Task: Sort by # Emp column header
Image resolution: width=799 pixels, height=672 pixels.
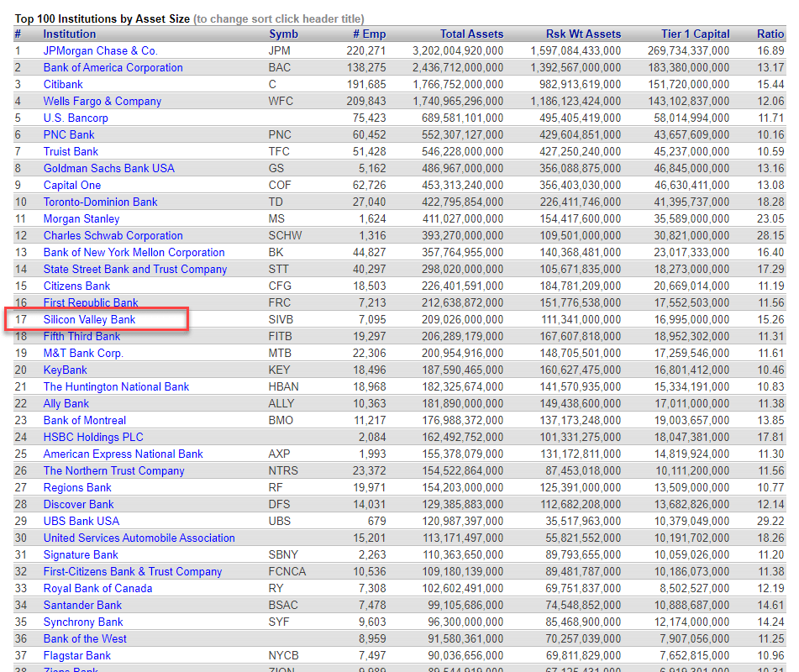Action: pos(370,34)
